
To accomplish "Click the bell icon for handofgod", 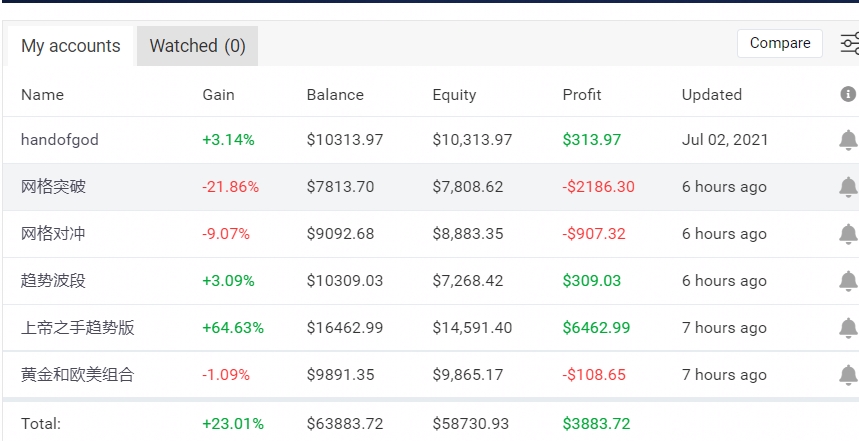I will 847,140.
